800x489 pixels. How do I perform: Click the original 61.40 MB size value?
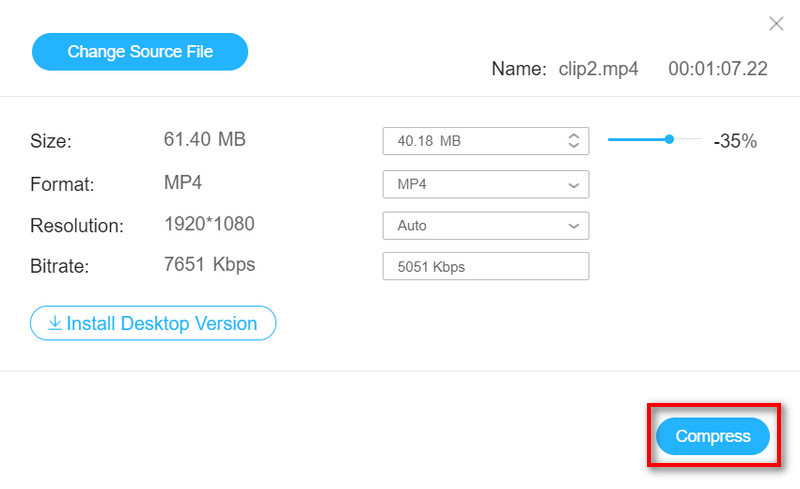(204, 140)
